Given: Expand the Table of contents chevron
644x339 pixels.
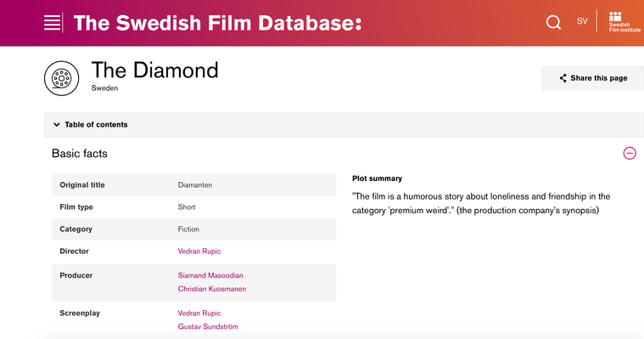Looking at the screenshot, I should (x=57, y=125).
